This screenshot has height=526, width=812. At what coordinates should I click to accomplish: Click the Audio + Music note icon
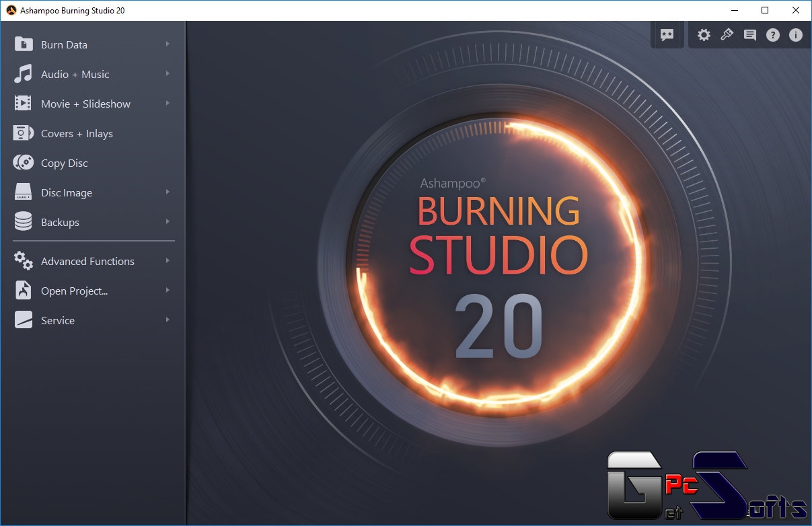24,74
